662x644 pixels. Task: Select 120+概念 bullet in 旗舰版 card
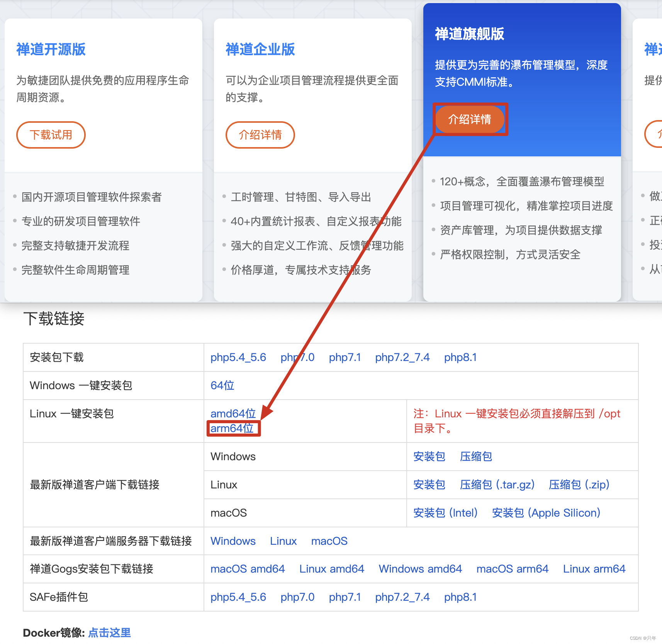522,181
